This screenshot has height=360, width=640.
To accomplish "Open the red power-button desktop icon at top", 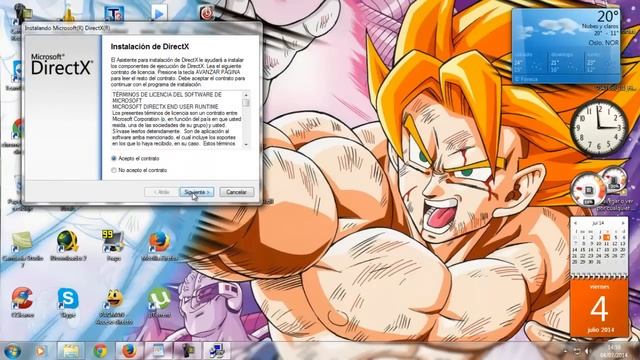I will (207, 13).
